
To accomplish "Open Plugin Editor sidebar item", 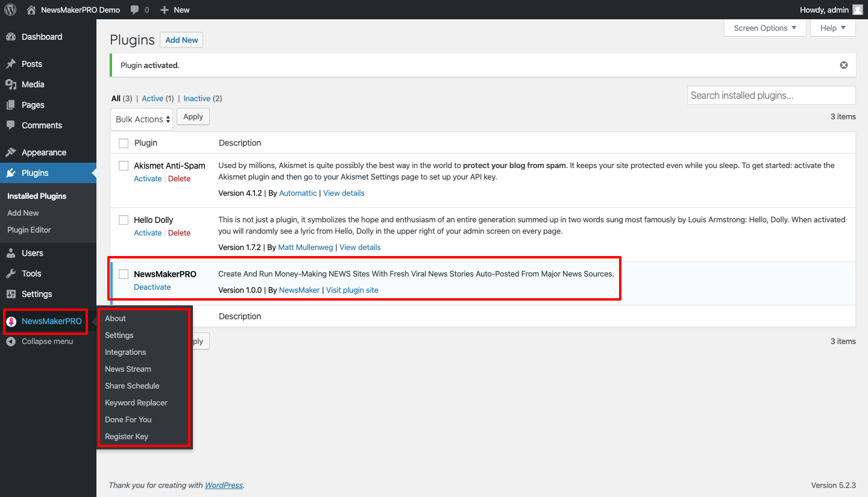I will click(x=29, y=230).
